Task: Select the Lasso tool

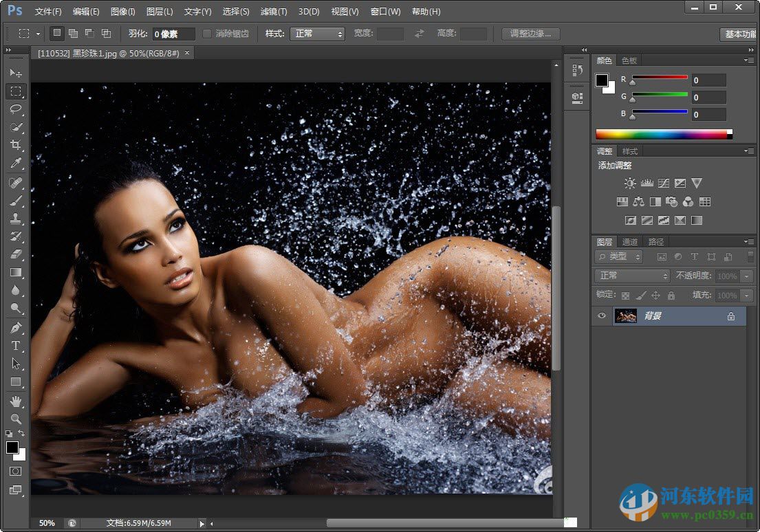Action: click(x=16, y=109)
